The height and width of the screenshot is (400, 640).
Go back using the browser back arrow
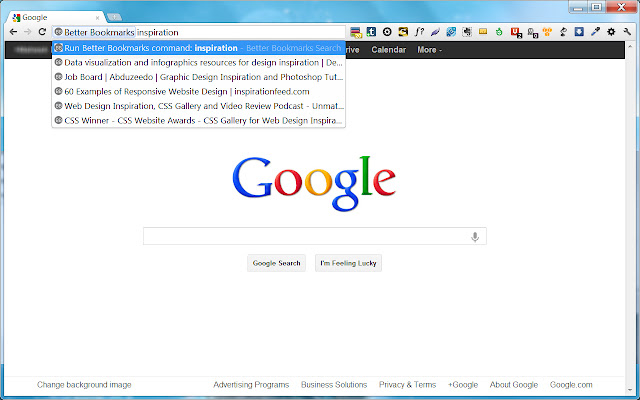[13, 32]
